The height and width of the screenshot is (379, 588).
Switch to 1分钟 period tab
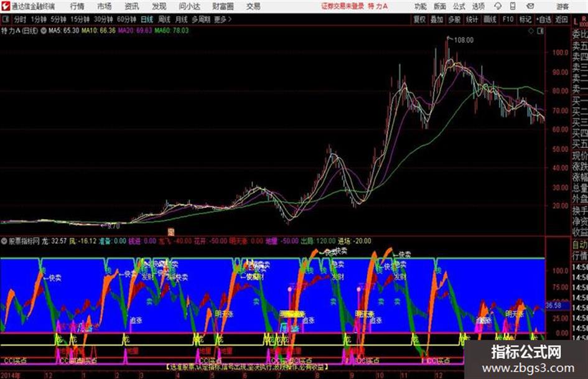[x=39, y=19]
